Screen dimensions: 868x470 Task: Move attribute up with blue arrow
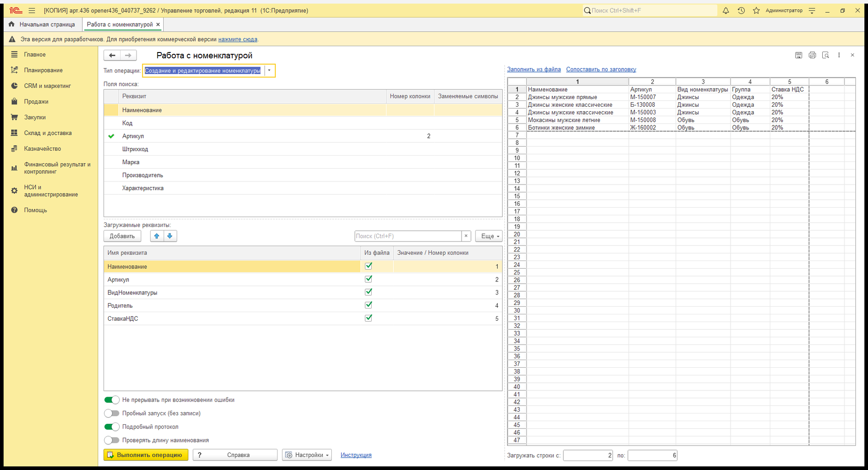click(157, 236)
